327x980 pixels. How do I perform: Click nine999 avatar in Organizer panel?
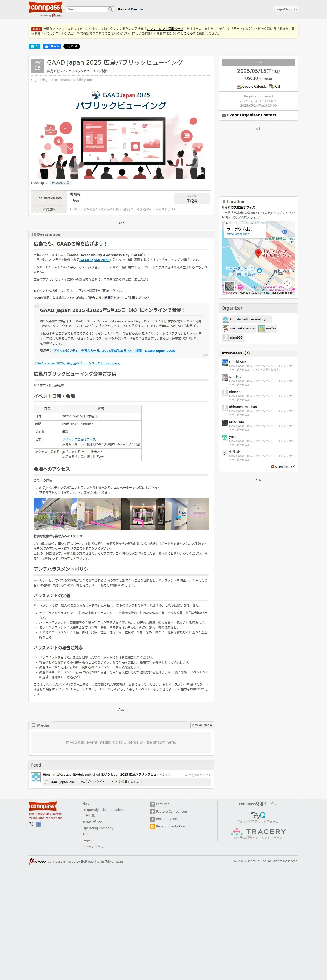[x=226, y=337]
